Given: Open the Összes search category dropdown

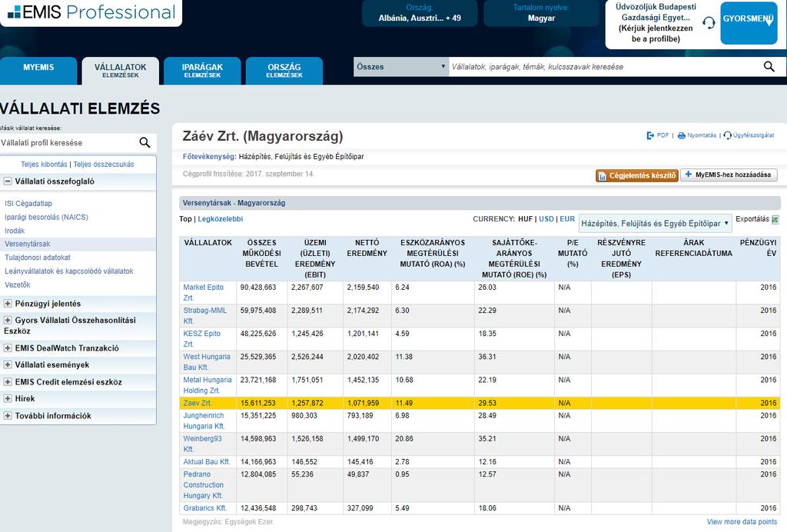Looking at the screenshot, I should click(x=401, y=67).
